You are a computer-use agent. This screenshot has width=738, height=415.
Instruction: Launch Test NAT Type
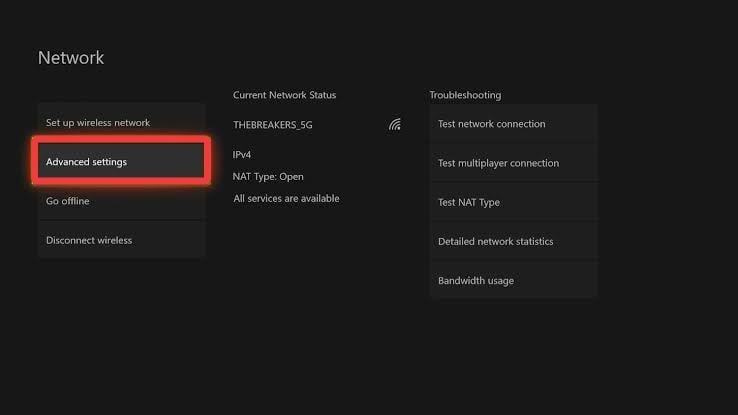513,202
